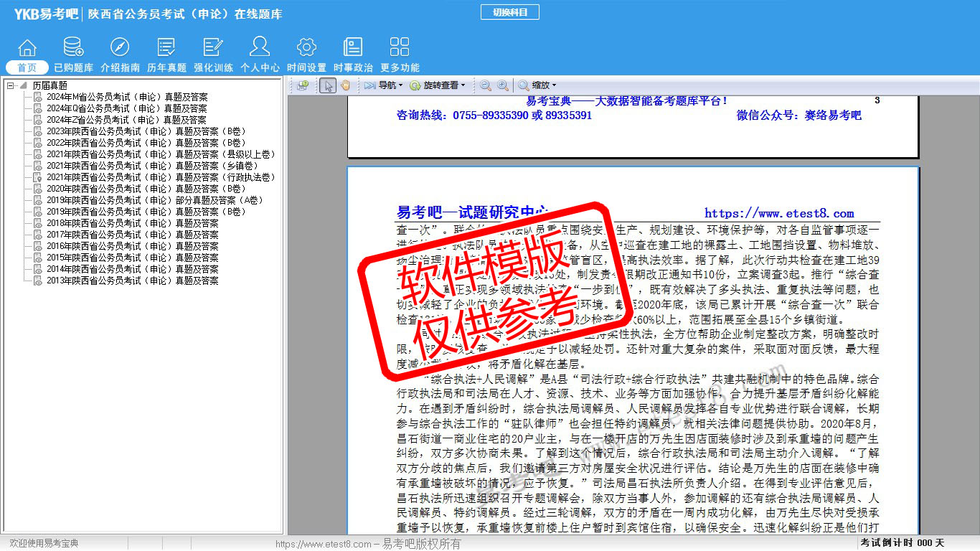Click the status bar https://www.etest8.com copyright text
This screenshot has width=980, height=551.
click(368, 544)
